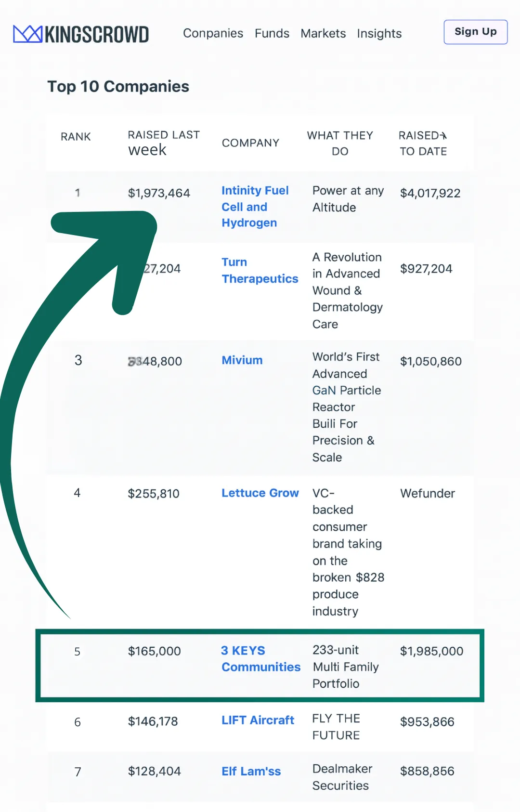Screen dimensions: 520x812
Task: Open the Companies menu
Action: coord(213,33)
